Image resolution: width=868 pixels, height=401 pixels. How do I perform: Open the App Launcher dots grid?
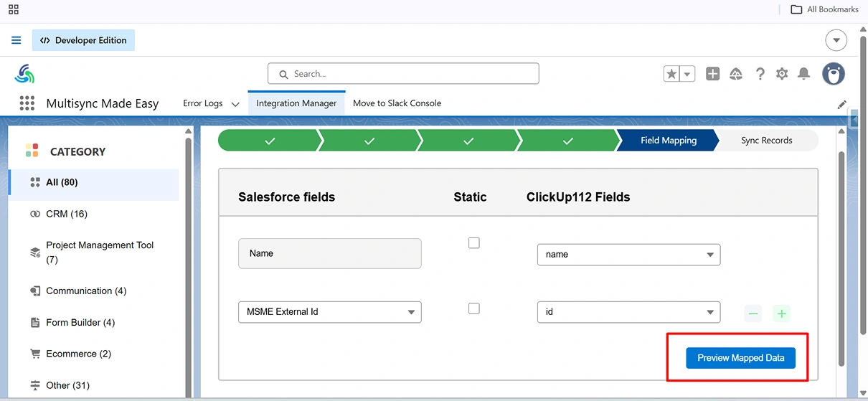(27, 103)
